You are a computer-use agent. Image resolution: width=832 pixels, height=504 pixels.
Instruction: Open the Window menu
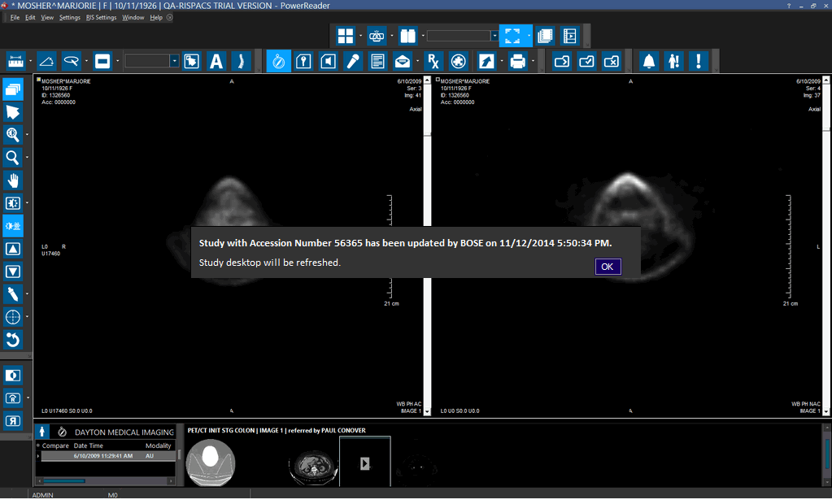(133, 17)
